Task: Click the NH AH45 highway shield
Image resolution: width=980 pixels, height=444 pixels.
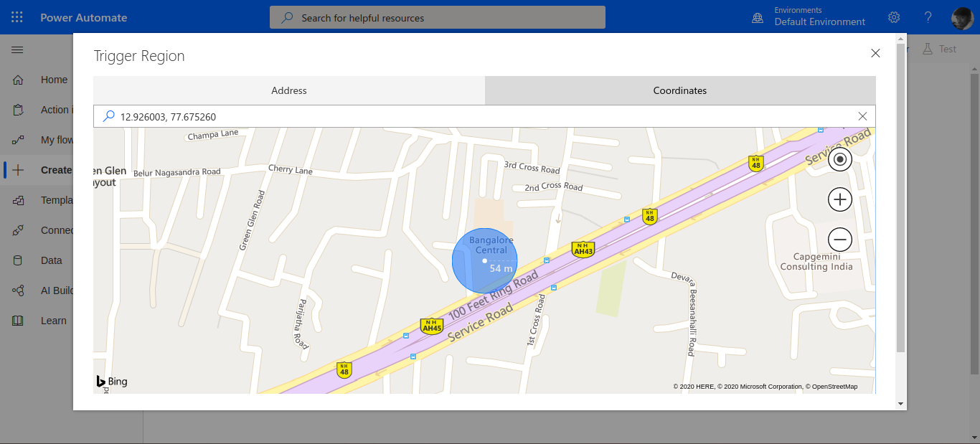Action: click(x=431, y=326)
